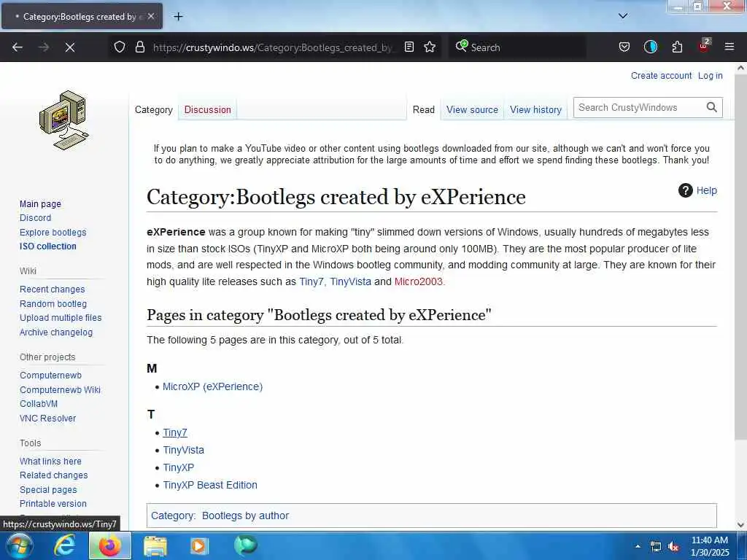Open the green chat bubble taskbar app
Viewport: 747px width, 560px height.
coord(245,545)
